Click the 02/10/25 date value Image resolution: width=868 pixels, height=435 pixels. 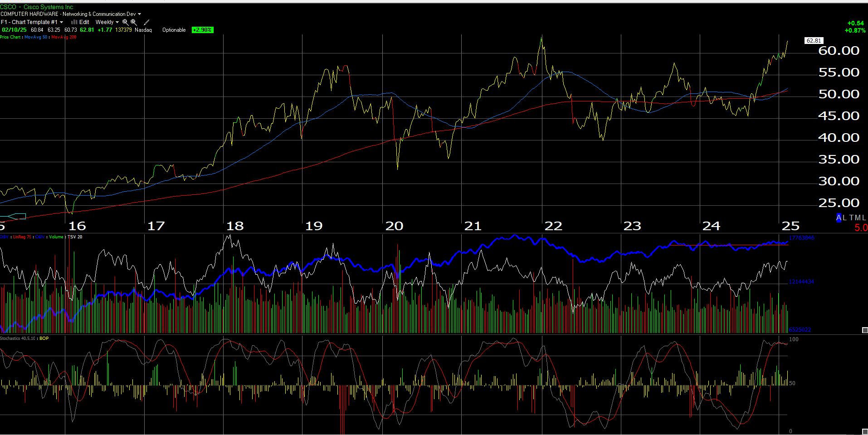coord(14,30)
